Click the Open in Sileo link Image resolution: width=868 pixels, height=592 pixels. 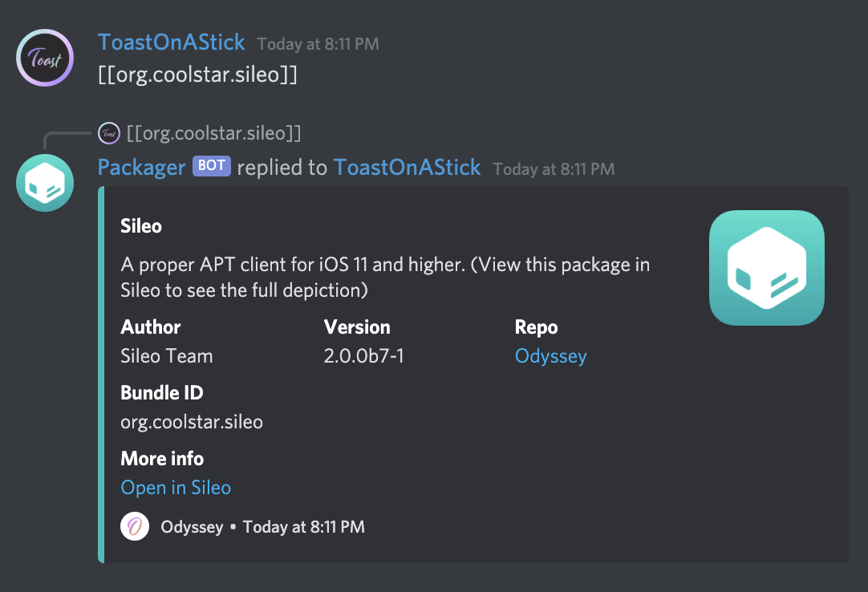(176, 487)
